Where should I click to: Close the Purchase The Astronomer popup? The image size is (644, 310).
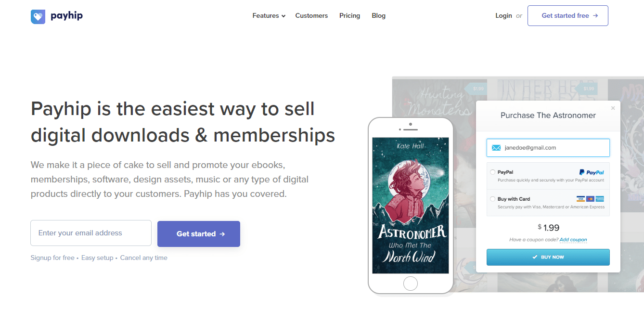point(613,108)
